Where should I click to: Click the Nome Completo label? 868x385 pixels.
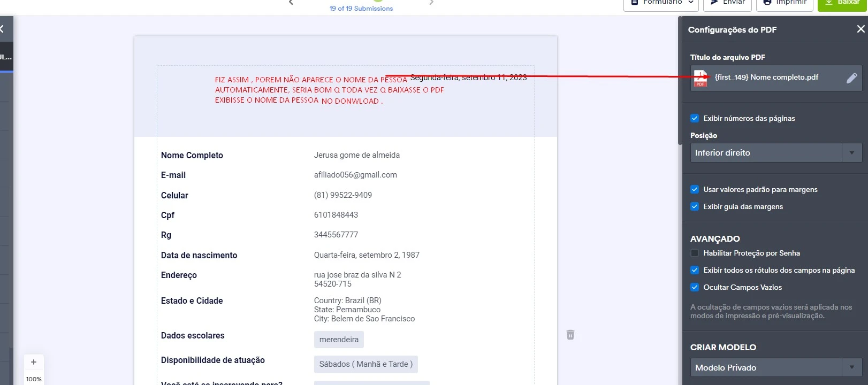(192, 156)
